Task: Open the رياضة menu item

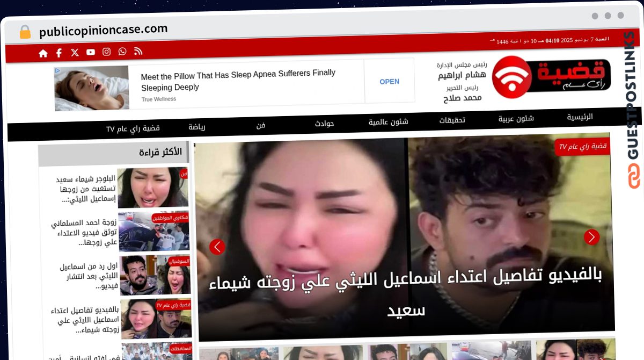Action: click(x=196, y=127)
